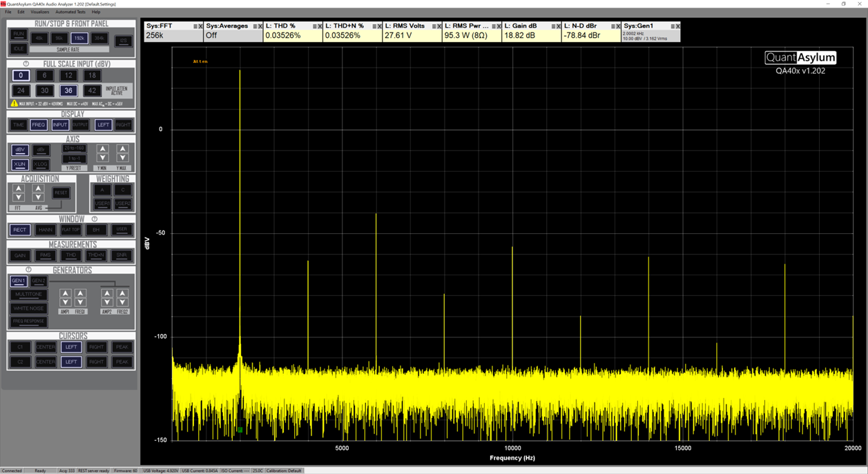Close the L: THD % readout tile
This screenshot has height=474, width=868.
(x=320, y=26)
